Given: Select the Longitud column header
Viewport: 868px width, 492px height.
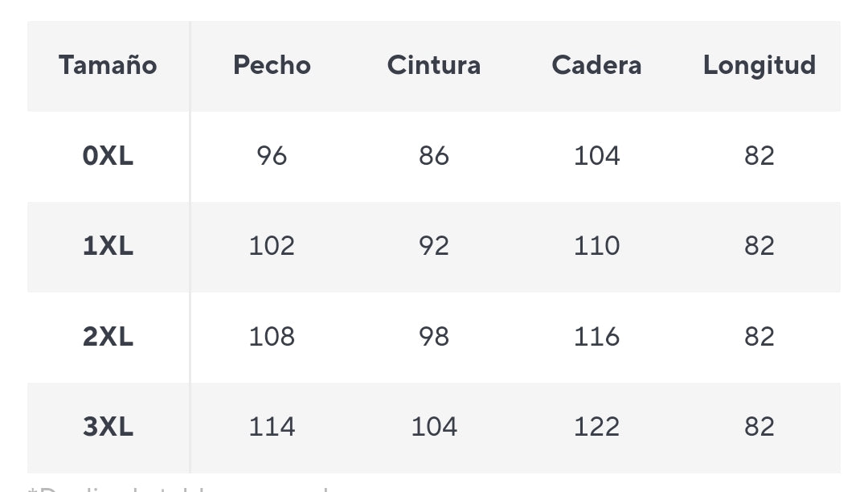Looking at the screenshot, I should tap(759, 65).
